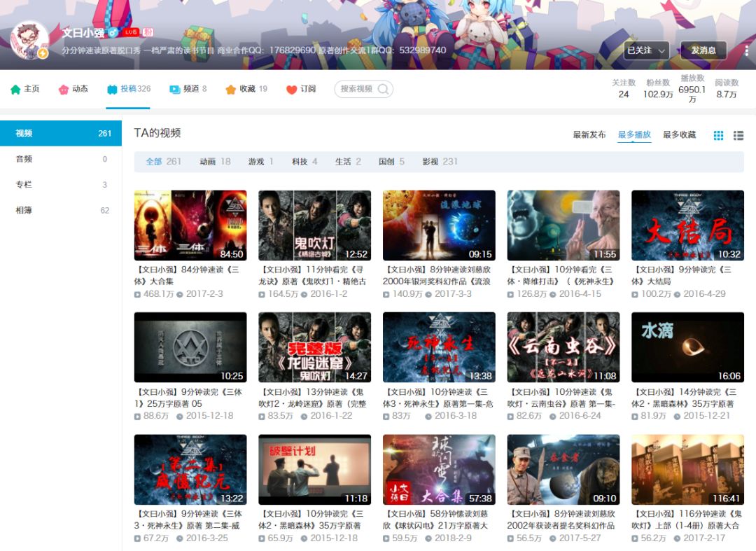Open the 订阅 subscriptions tab
Screen dimensions: 756x551
[x=301, y=89]
